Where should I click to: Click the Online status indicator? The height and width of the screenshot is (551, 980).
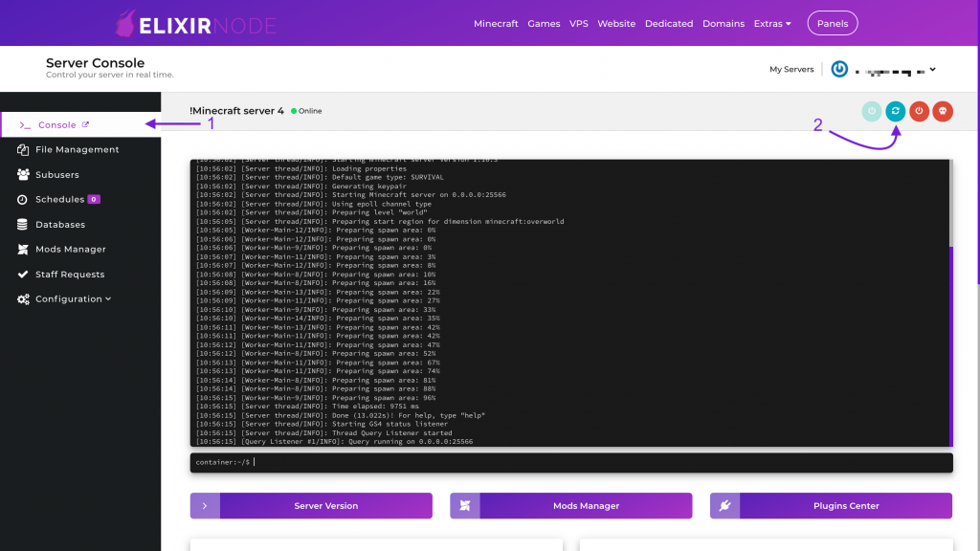coord(306,111)
